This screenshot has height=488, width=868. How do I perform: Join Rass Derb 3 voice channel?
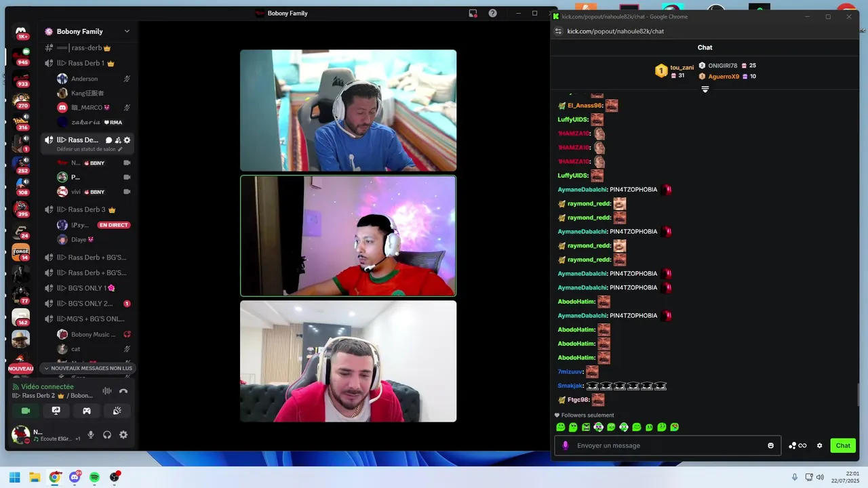click(x=80, y=209)
